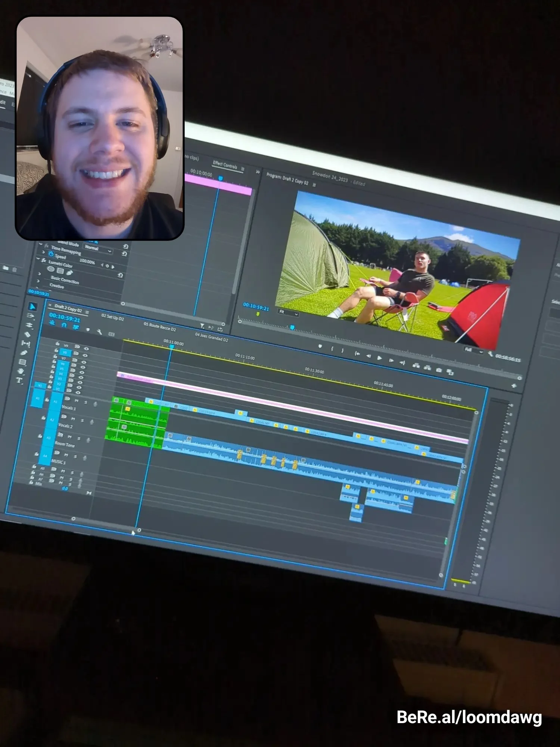Choose the Ripple Edit tool
This screenshot has height=747, width=560.
pyautogui.click(x=29, y=325)
